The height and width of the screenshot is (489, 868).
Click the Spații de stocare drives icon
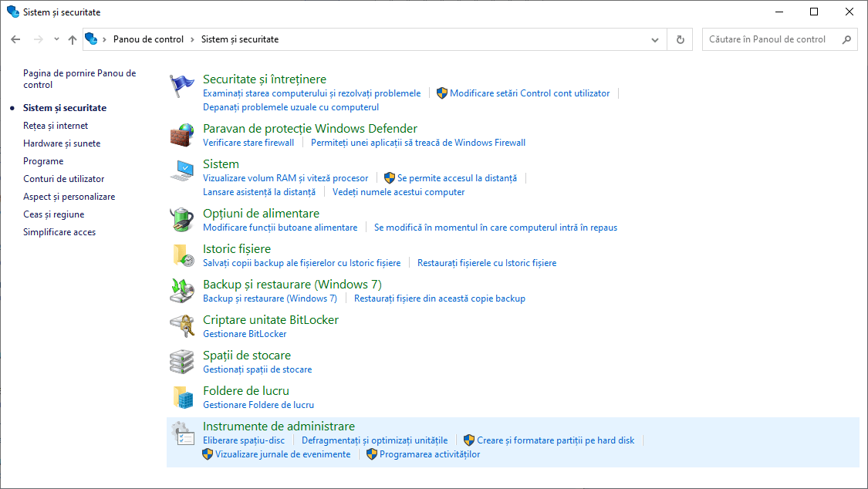point(182,362)
